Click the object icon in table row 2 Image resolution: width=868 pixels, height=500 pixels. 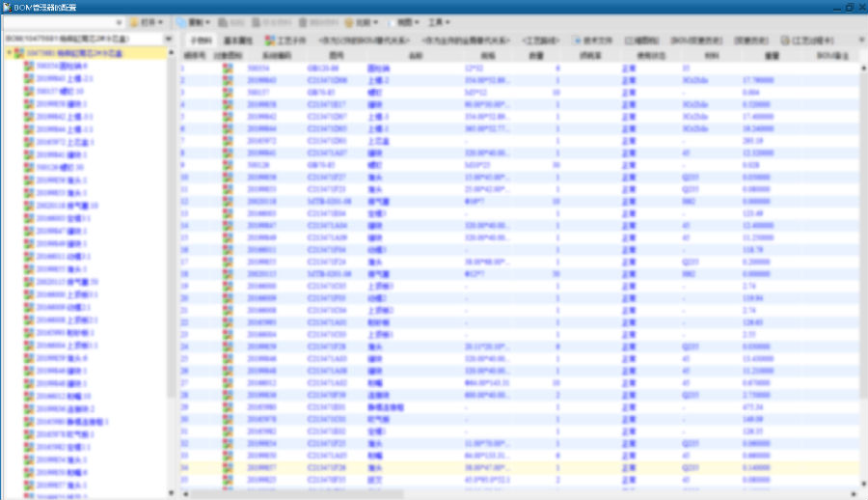(228, 80)
